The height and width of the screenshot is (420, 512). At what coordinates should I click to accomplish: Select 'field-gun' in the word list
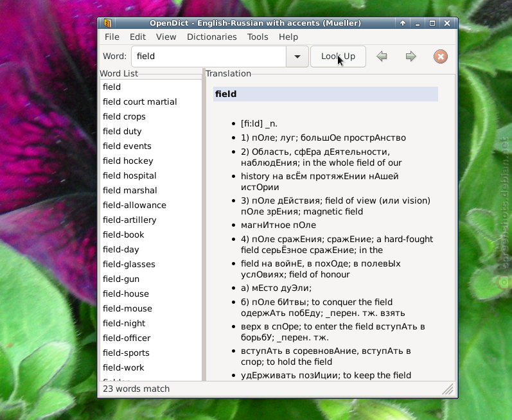(x=151, y=279)
